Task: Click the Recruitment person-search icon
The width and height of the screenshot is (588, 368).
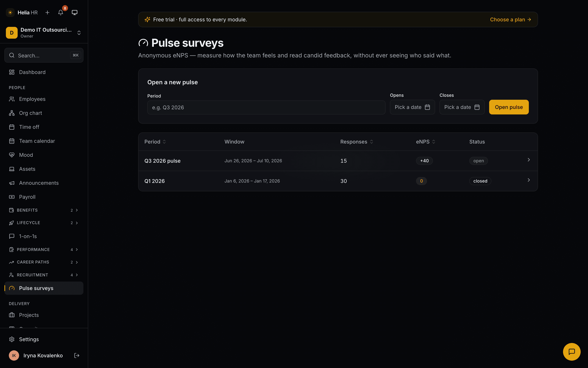Action: tap(11, 275)
